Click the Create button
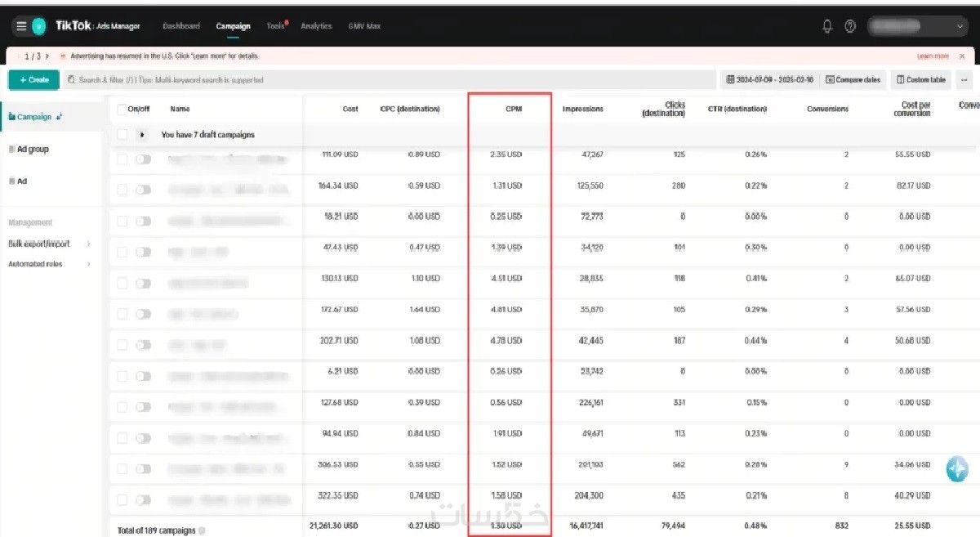Image resolution: width=980 pixels, height=537 pixels. click(34, 80)
